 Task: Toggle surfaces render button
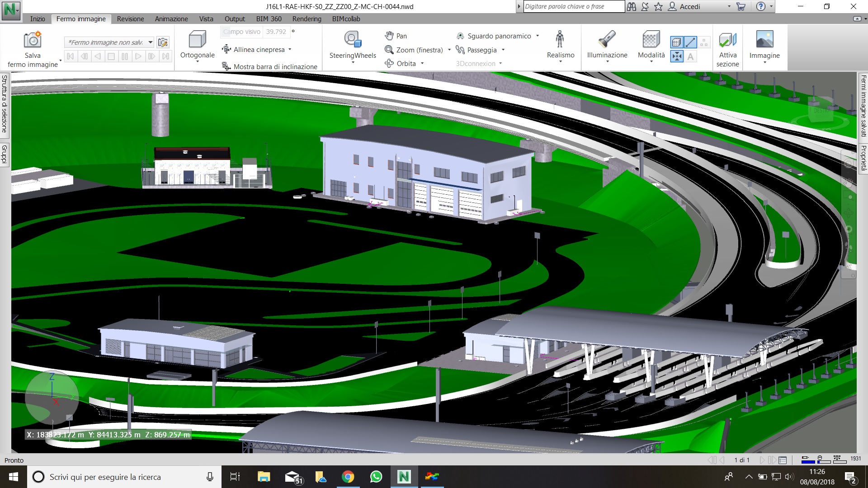[x=676, y=42]
